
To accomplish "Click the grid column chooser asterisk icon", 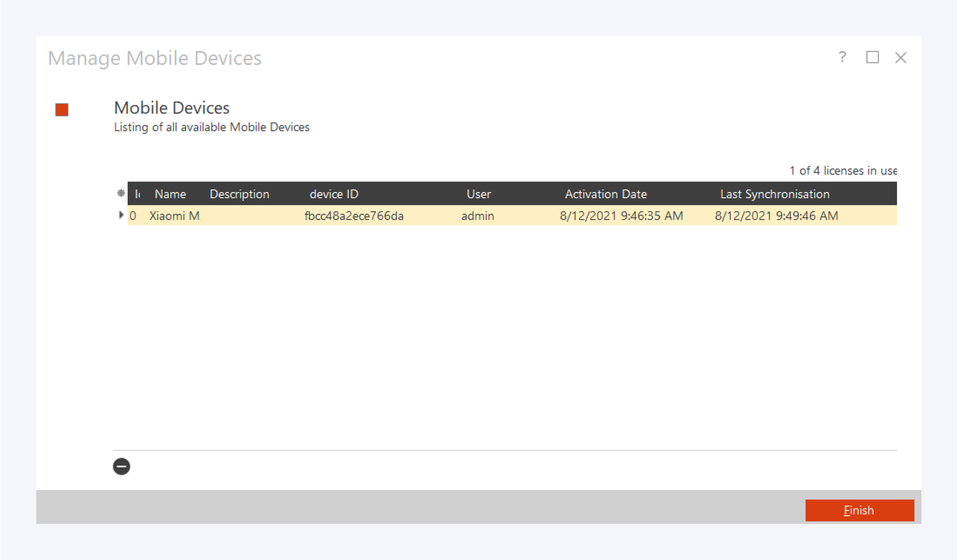I will (120, 193).
